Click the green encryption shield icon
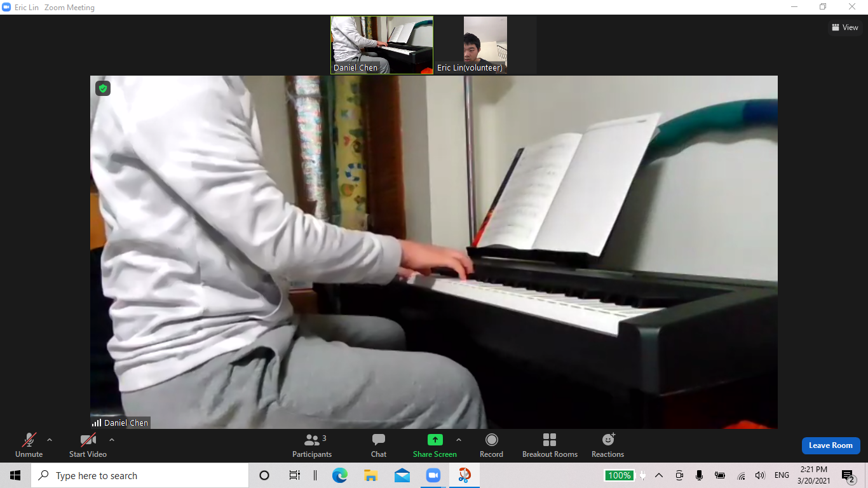868x488 pixels. [103, 88]
